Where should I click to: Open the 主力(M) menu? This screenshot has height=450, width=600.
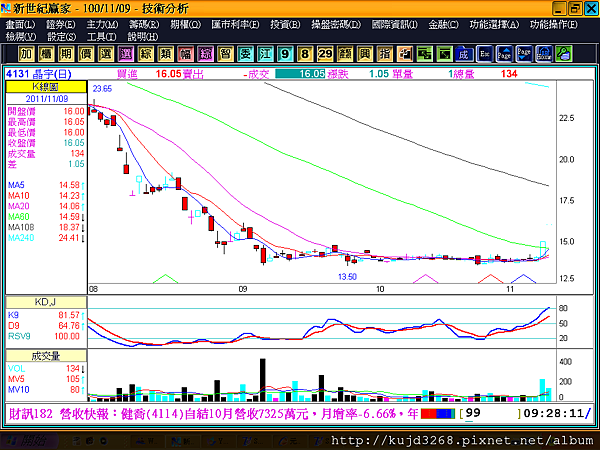point(102,24)
